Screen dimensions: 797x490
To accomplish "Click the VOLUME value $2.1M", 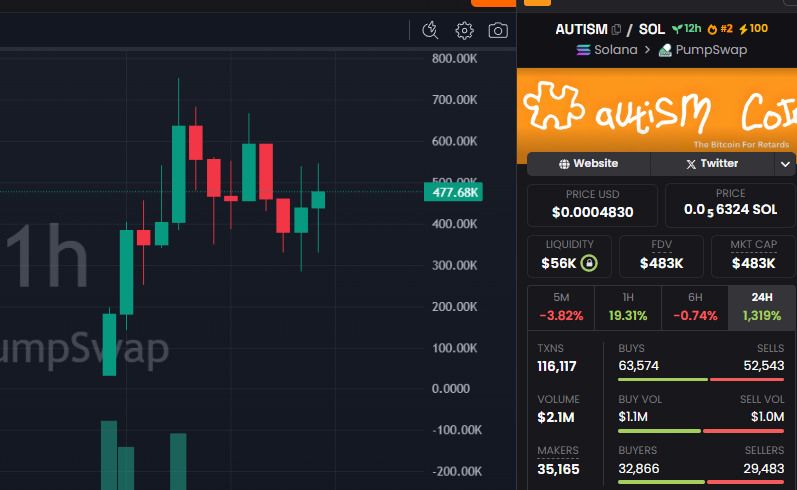I will 556,417.
